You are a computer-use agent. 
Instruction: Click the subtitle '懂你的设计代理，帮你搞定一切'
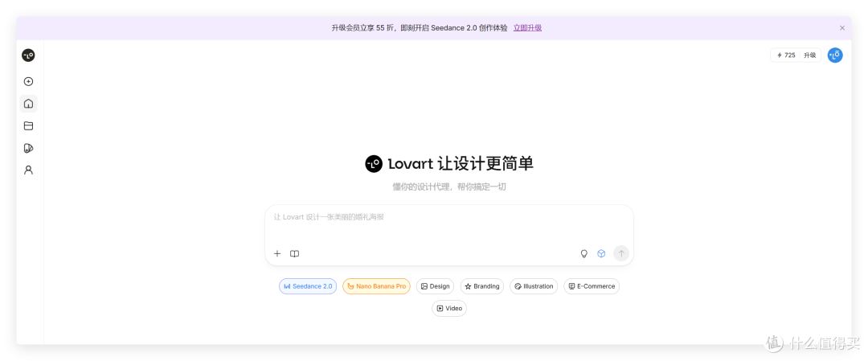(449, 187)
